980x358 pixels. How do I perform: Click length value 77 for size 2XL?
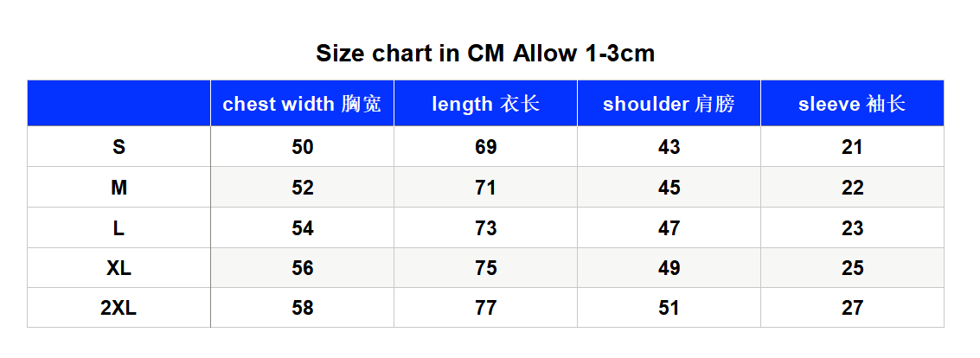(x=485, y=308)
